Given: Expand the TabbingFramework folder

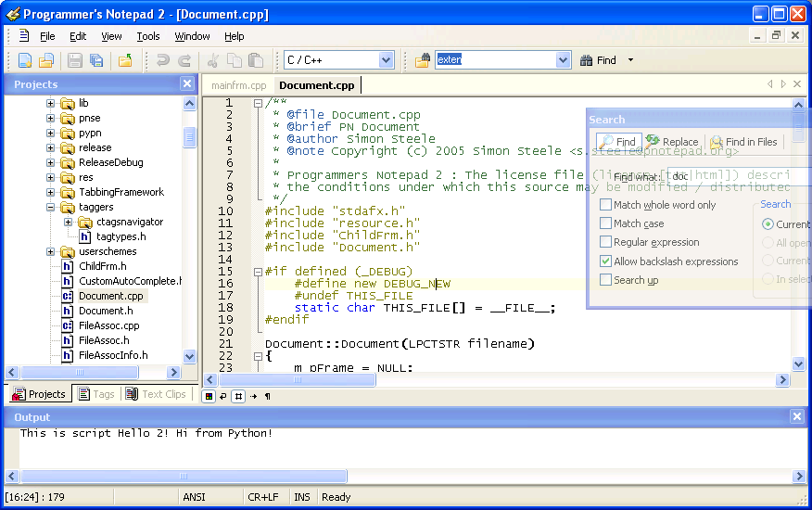Looking at the screenshot, I should 50,192.
